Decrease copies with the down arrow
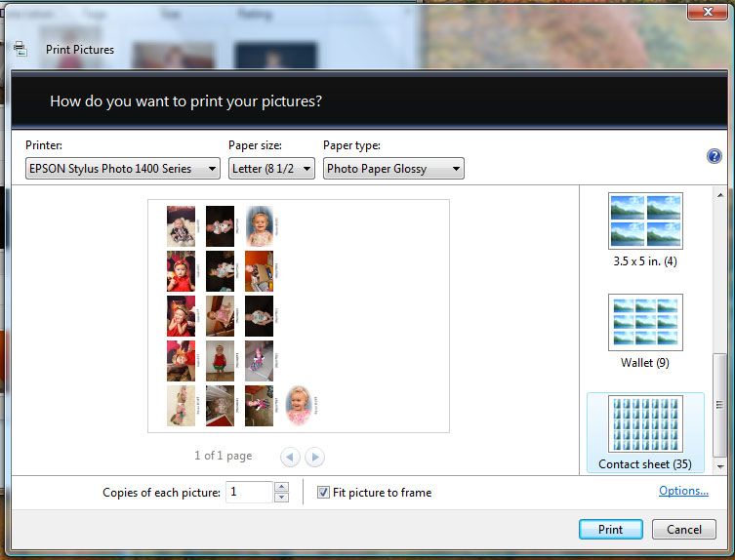735x560 pixels. click(x=282, y=498)
